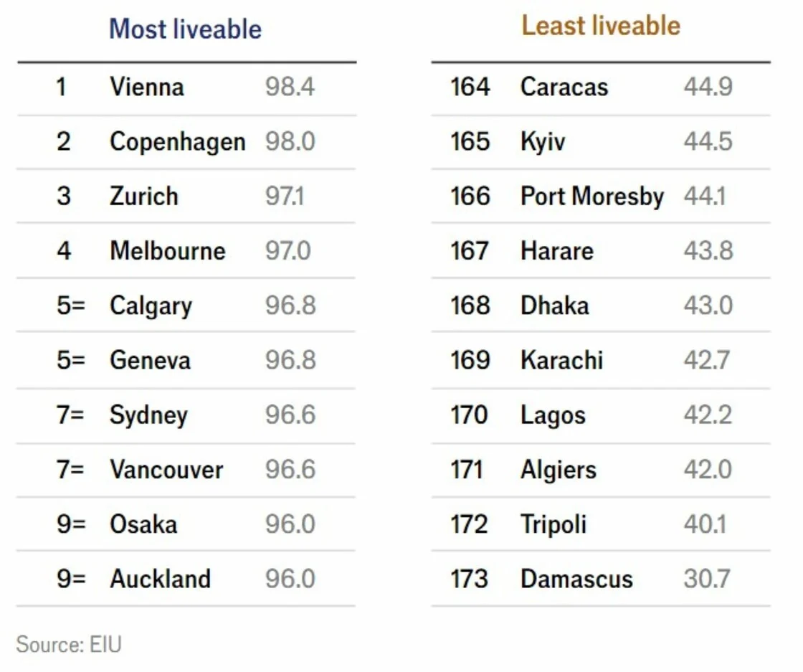Select the Karachi entry
803x672 pixels.
coord(561,360)
